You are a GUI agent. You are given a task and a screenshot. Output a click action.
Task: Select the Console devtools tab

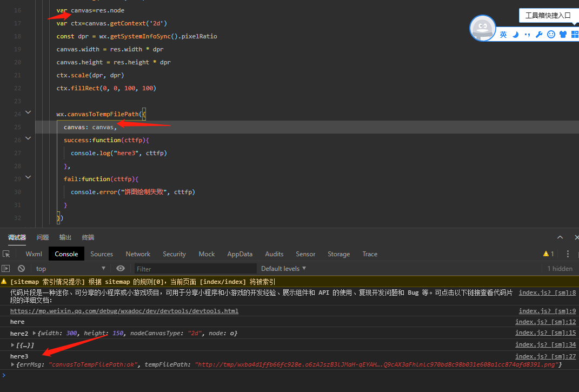click(66, 254)
